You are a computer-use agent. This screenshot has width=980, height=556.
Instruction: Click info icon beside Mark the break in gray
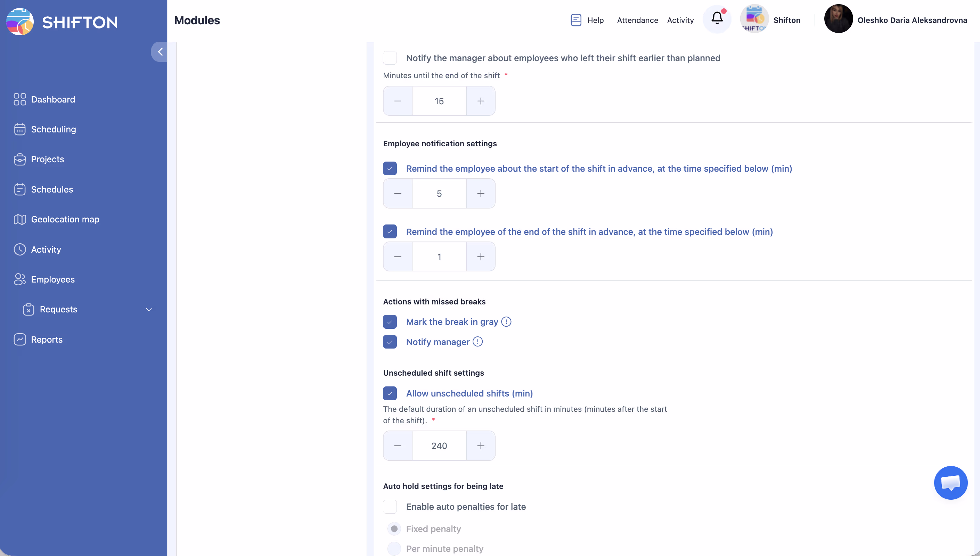[506, 321]
